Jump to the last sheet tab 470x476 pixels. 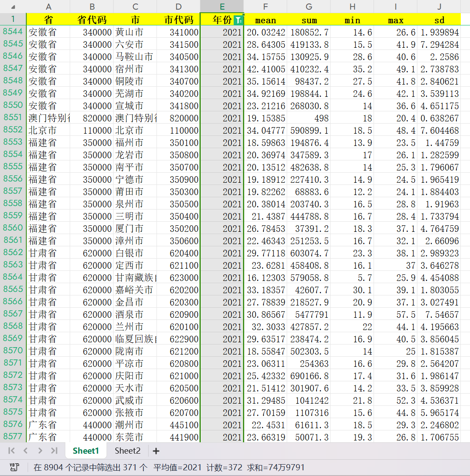click(x=54, y=451)
